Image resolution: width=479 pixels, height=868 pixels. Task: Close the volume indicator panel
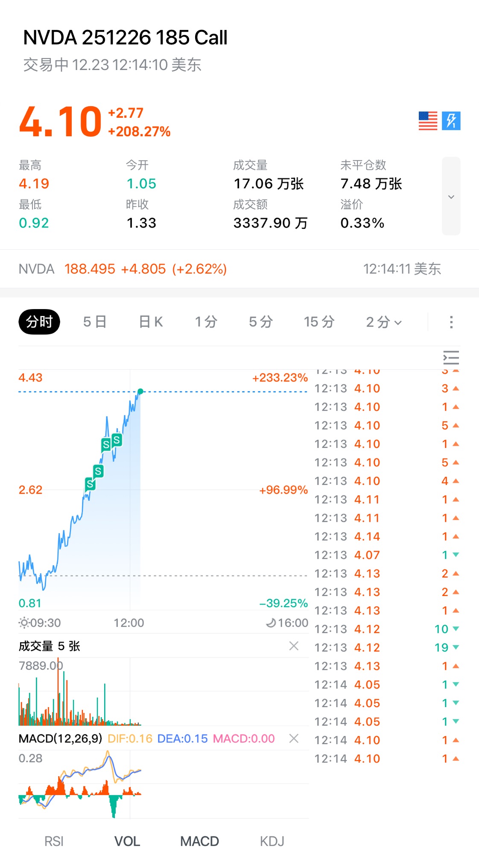pyautogui.click(x=294, y=646)
